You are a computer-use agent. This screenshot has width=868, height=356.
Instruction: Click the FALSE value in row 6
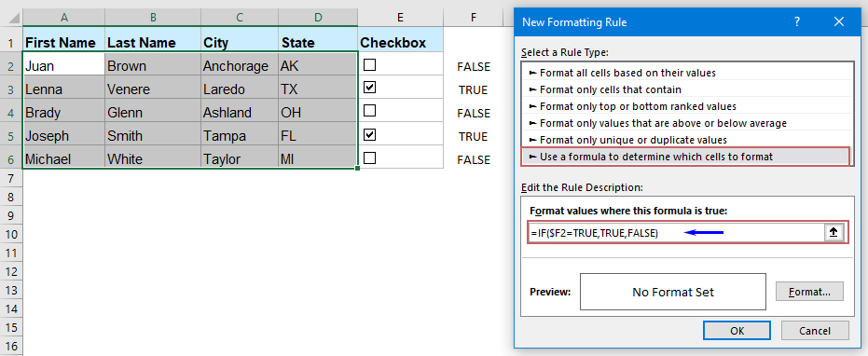click(474, 159)
